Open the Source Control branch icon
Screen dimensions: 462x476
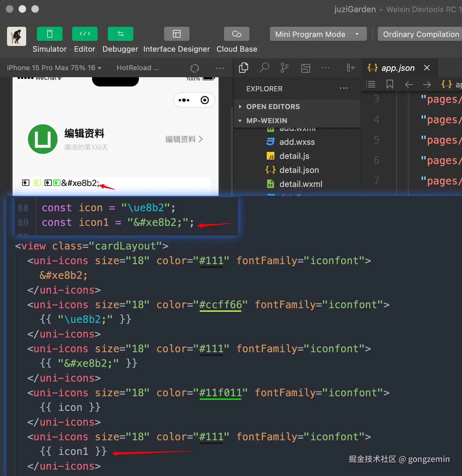tap(284, 68)
